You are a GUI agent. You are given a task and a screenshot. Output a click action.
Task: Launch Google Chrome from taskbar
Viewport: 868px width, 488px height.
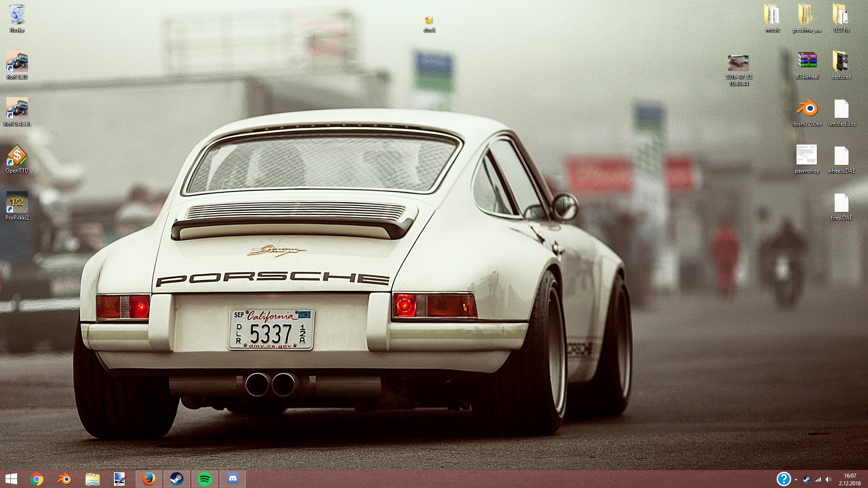click(37, 479)
